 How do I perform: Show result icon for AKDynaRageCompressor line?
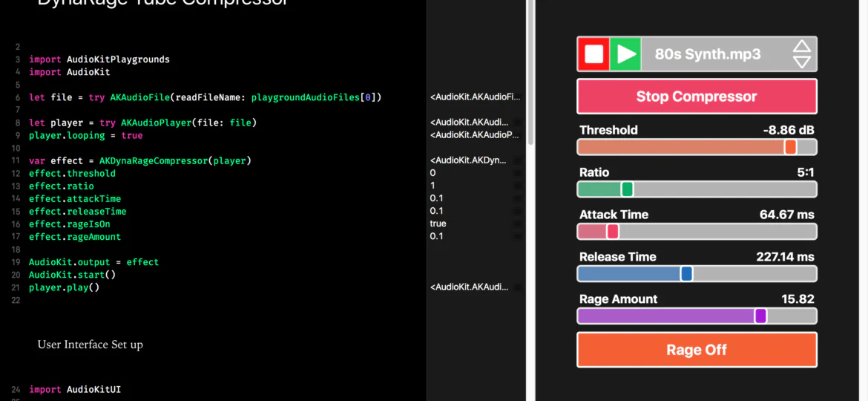(x=518, y=160)
